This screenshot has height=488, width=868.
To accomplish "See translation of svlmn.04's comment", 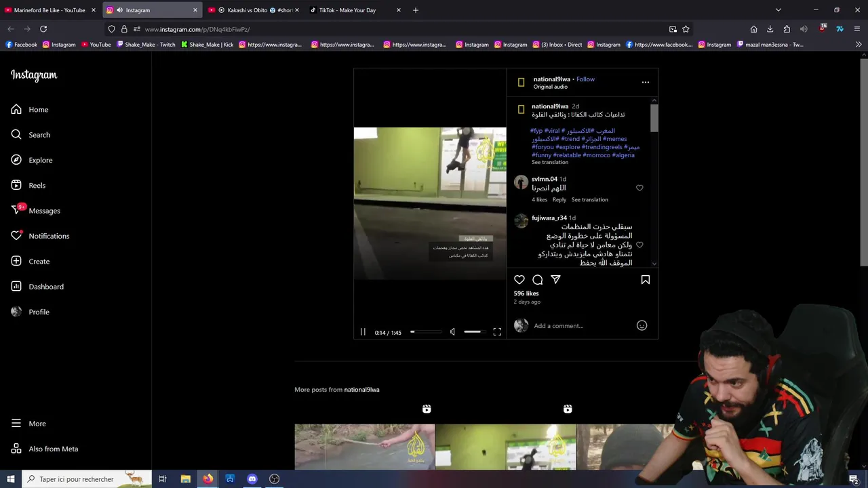I will tap(590, 200).
